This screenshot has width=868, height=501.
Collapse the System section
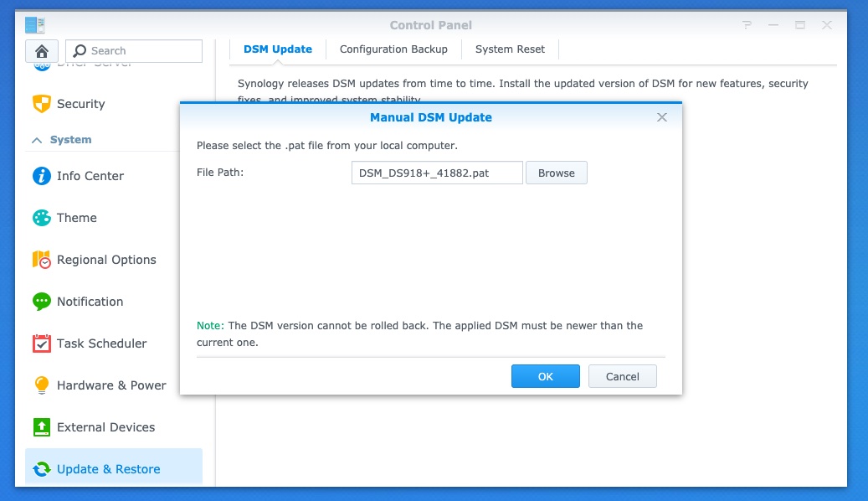click(37, 140)
